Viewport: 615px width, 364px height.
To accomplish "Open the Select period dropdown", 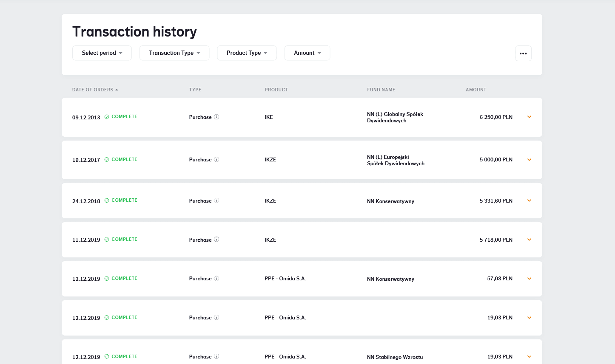I will [x=102, y=53].
